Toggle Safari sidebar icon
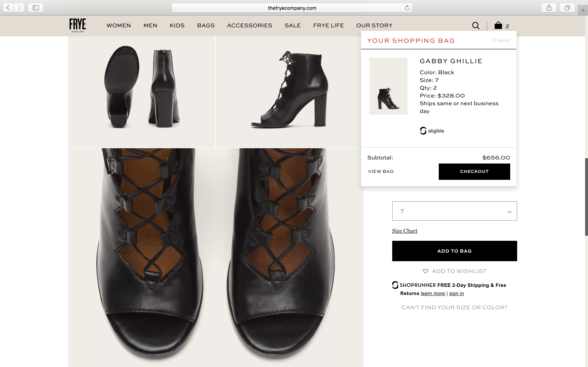The height and width of the screenshot is (367, 588). pos(36,8)
